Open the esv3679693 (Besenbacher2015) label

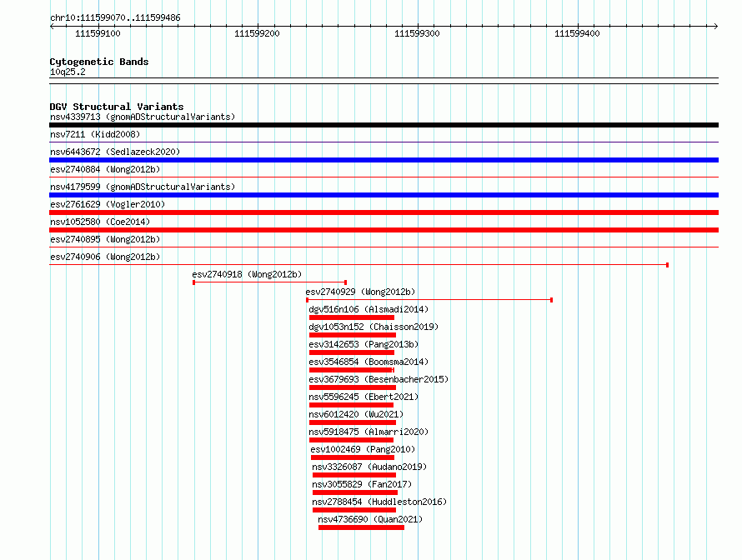coord(379,379)
